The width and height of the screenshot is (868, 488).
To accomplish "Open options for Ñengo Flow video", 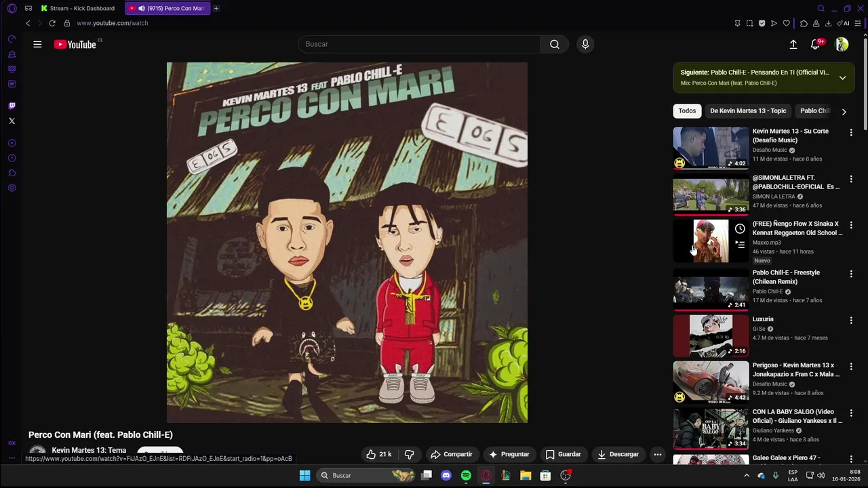I will click(x=851, y=225).
